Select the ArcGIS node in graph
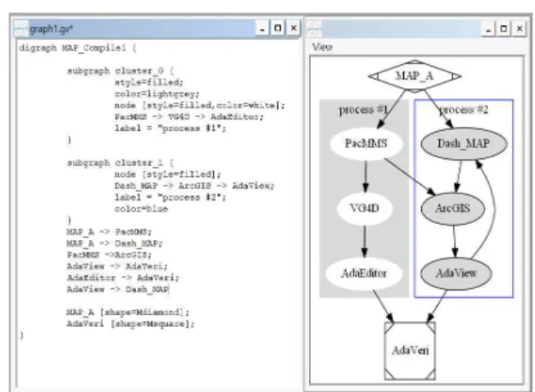 point(453,209)
